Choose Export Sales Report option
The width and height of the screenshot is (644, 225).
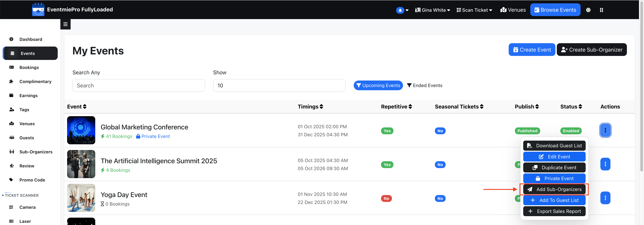(x=554, y=211)
